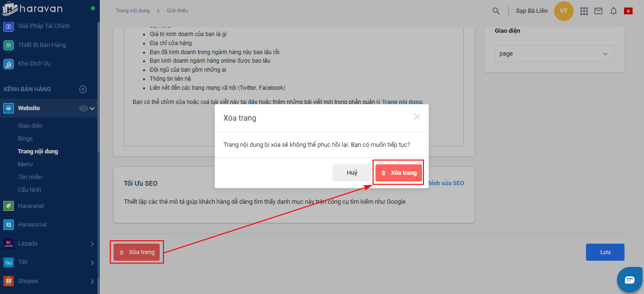Click the 'Giới thiệu' breadcrumb text
The image size is (644, 294).
coord(177,10)
